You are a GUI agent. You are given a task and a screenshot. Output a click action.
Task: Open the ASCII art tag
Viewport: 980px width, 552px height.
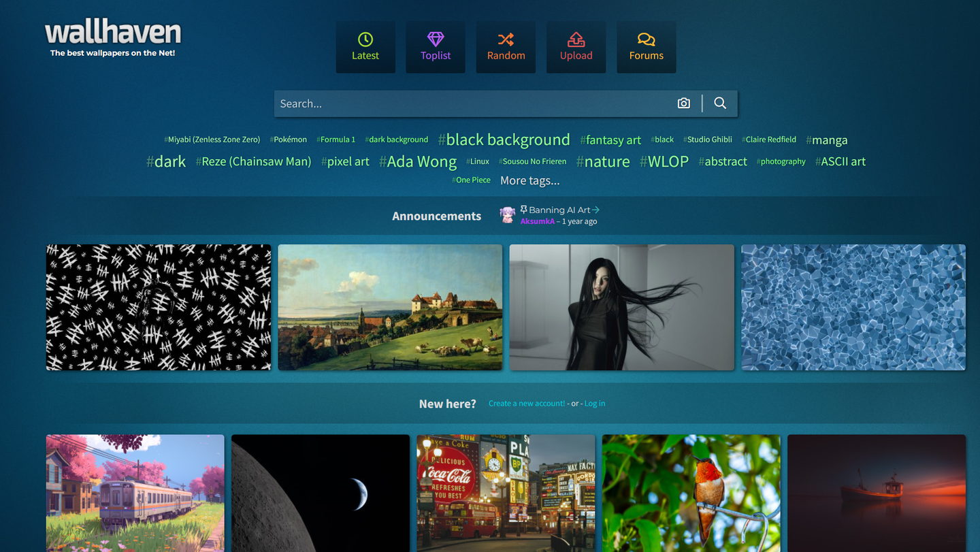click(840, 161)
